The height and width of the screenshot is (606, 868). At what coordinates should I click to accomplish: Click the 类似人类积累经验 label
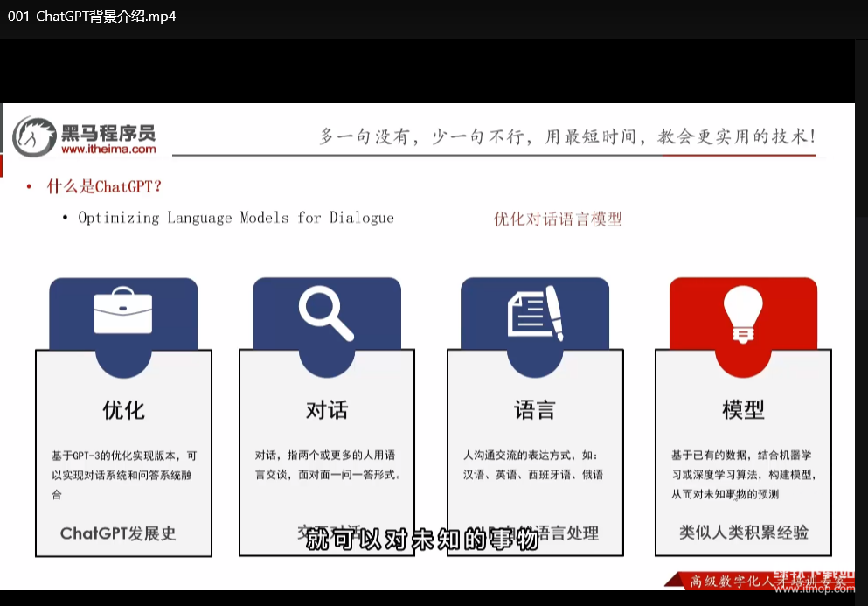click(x=744, y=532)
